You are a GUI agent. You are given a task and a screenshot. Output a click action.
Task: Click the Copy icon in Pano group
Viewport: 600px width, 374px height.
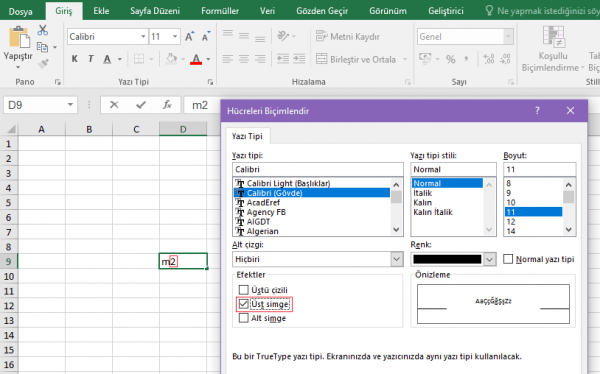[x=42, y=47]
